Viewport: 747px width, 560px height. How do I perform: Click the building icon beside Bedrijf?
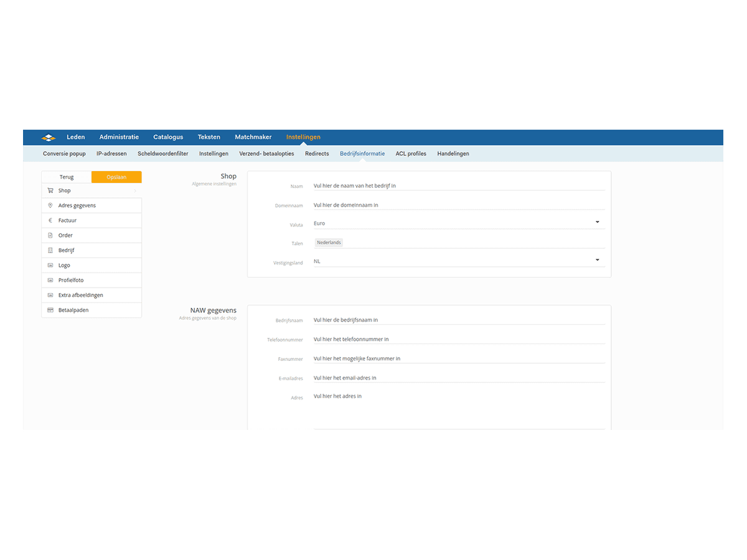coord(50,251)
